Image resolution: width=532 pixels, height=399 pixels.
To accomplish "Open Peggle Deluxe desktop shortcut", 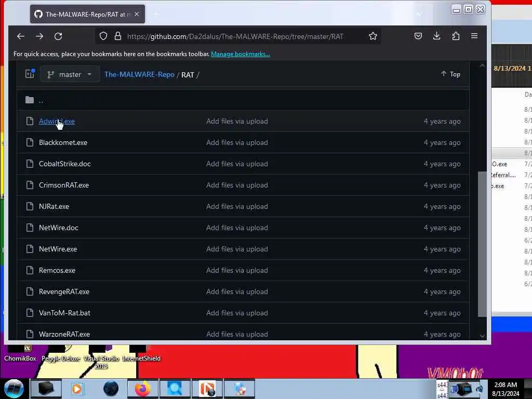I will [x=61, y=354].
